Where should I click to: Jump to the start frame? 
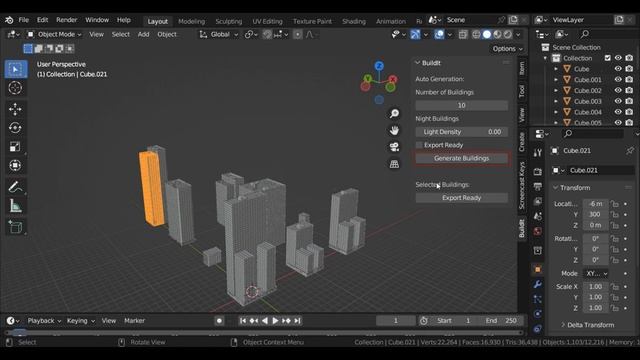pyautogui.click(x=243, y=321)
